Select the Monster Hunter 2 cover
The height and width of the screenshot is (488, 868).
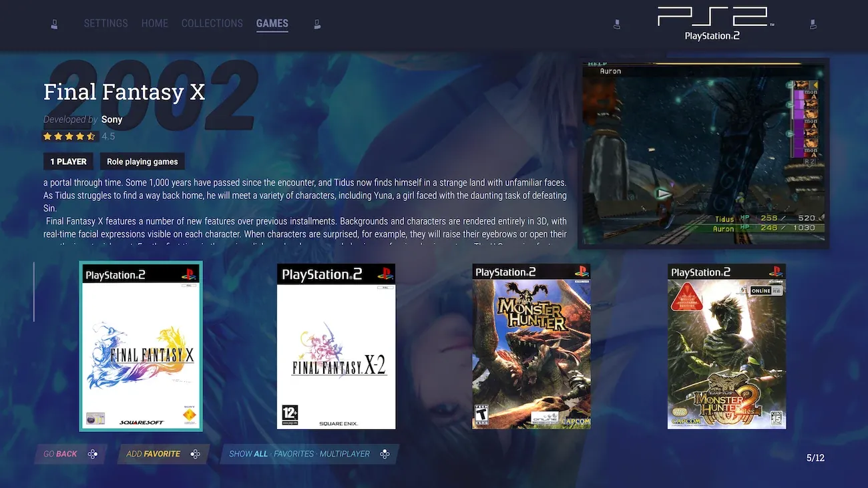[726, 346]
